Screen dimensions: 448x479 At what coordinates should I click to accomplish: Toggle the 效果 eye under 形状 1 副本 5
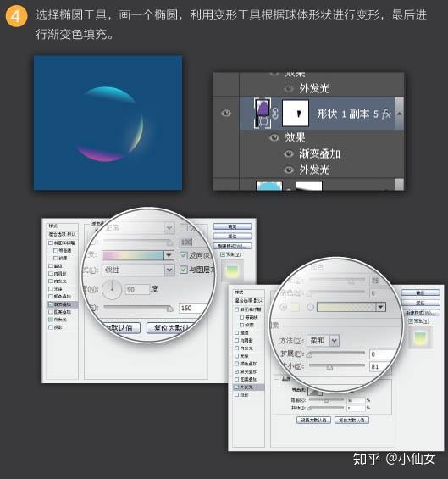274,138
